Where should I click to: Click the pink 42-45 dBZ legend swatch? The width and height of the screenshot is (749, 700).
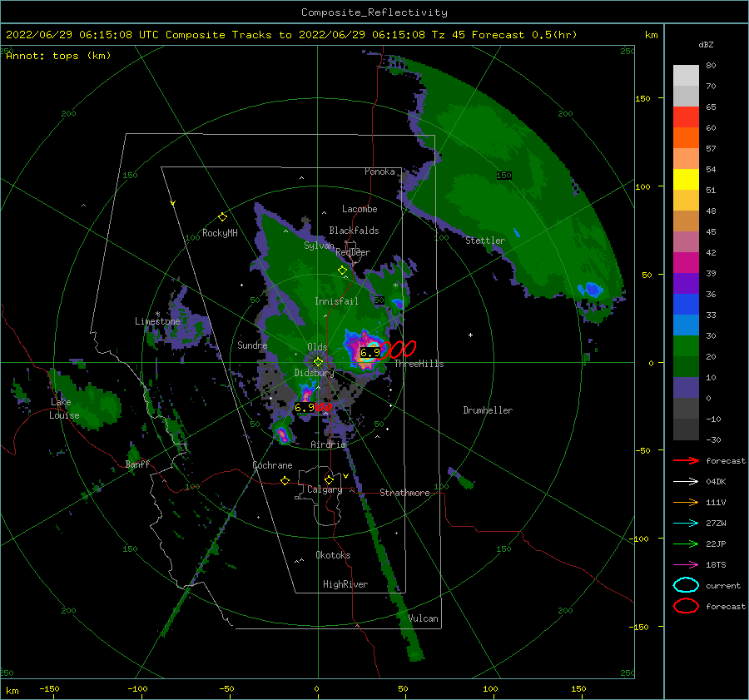click(x=686, y=242)
